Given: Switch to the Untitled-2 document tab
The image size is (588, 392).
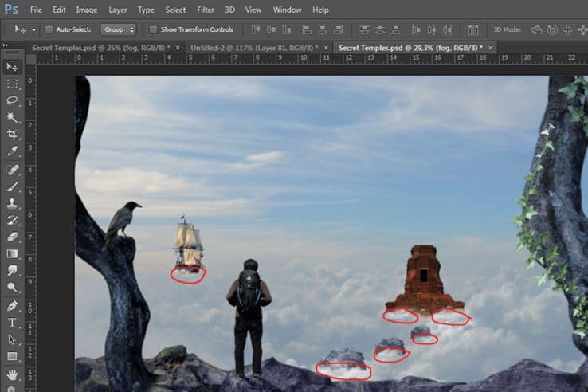Looking at the screenshot, I should (254, 48).
